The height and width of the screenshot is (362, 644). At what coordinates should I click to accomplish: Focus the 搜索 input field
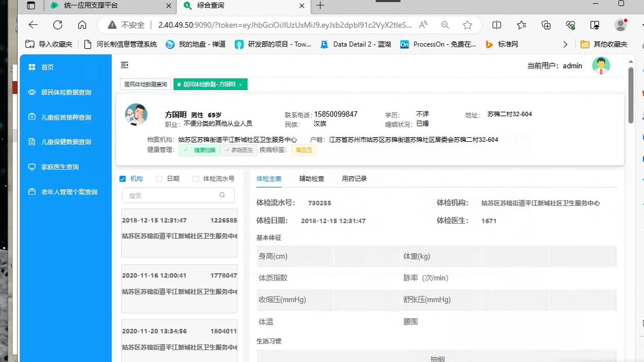click(178, 195)
